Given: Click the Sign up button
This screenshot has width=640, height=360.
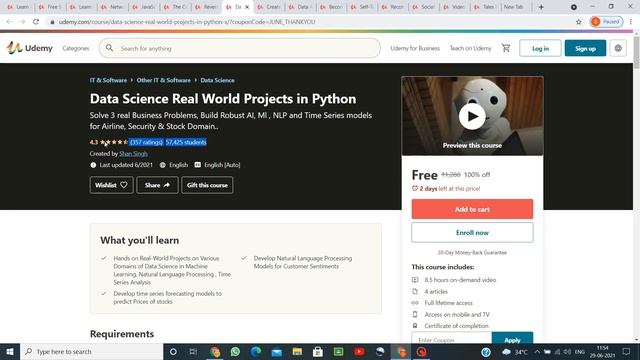Looking at the screenshot, I should 585,48.
